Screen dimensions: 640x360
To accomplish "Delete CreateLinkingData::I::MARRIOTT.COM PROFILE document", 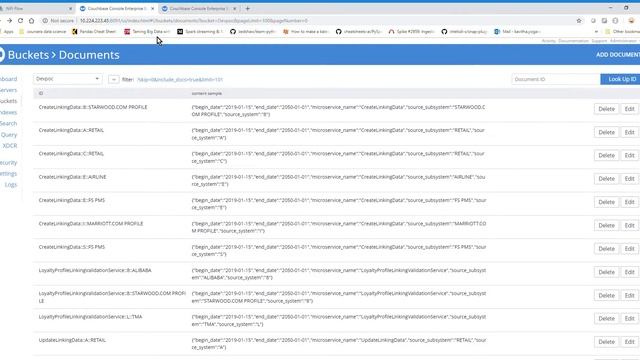I will 606,225.
